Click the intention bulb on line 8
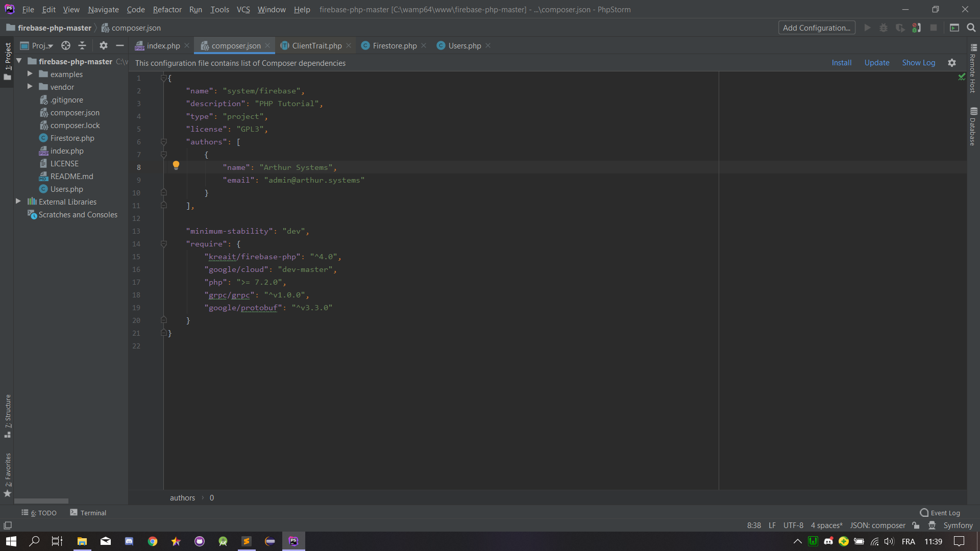The image size is (980, 551). coord(176,165)
